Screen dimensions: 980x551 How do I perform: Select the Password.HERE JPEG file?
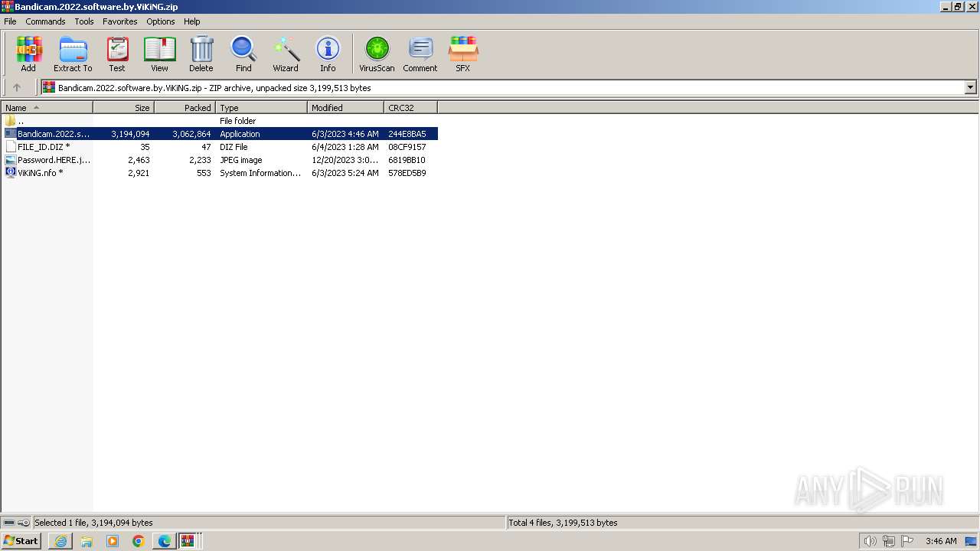coord(219,160)
